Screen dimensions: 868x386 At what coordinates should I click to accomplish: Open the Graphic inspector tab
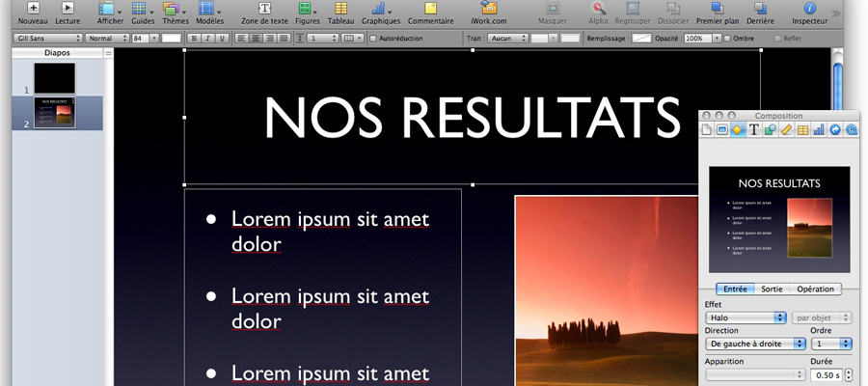(770, 129)
